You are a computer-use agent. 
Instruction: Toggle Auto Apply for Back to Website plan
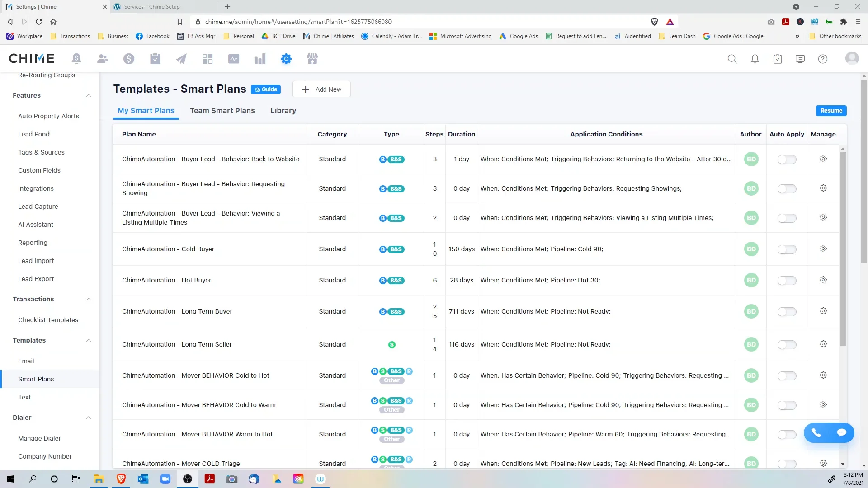coord(787,159)
